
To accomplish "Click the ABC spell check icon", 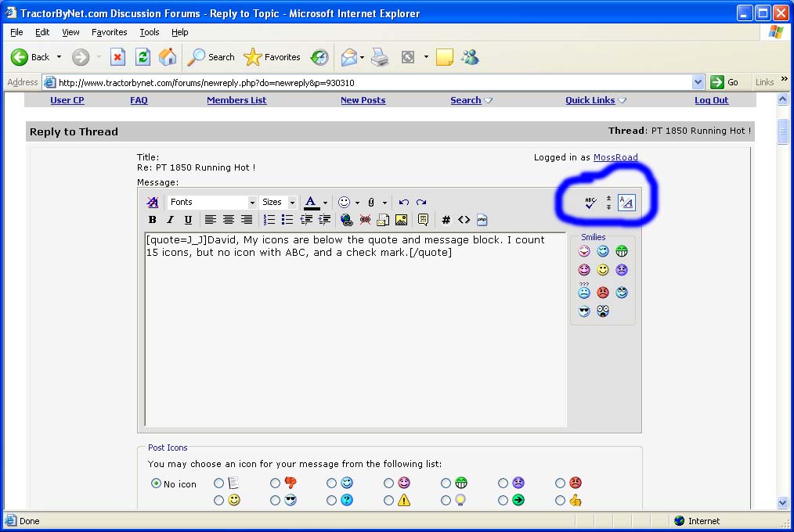I will (590, 203).
